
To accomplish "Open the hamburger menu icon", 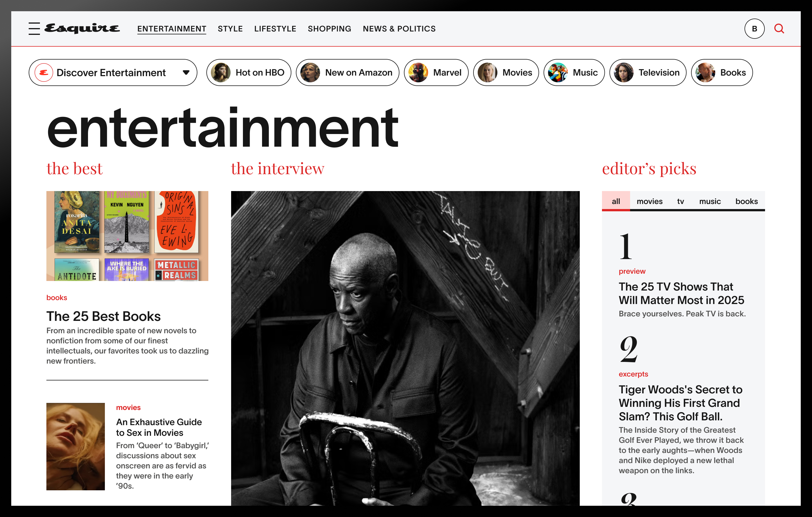I will coord(34,29).
